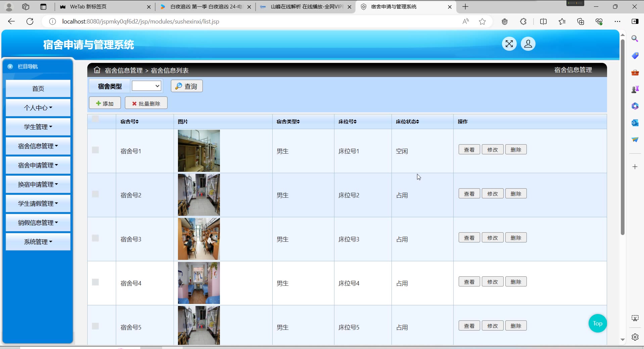Expand the 个人中心 menu
Screen dimensions: 644x349
tap(38, 108)
